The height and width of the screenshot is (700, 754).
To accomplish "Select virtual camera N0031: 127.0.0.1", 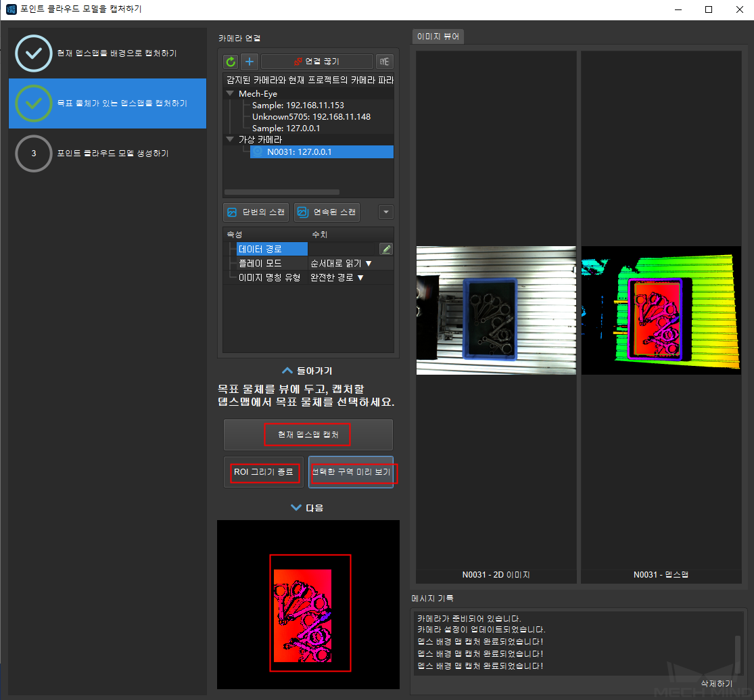I will point(299,152).
